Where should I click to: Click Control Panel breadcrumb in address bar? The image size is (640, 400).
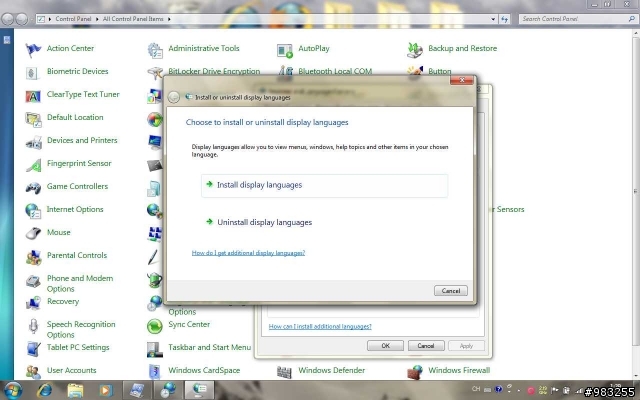pos(73,19)
